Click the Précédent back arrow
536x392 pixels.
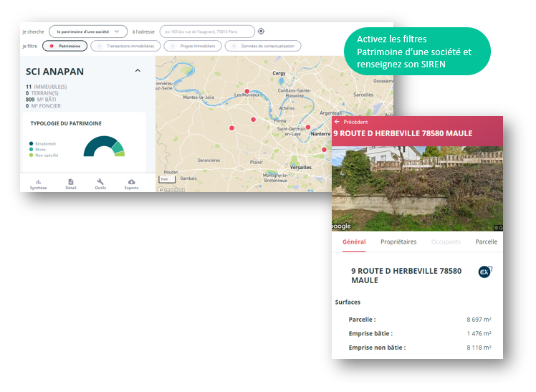pyautogui.click(x=337, y=122)
